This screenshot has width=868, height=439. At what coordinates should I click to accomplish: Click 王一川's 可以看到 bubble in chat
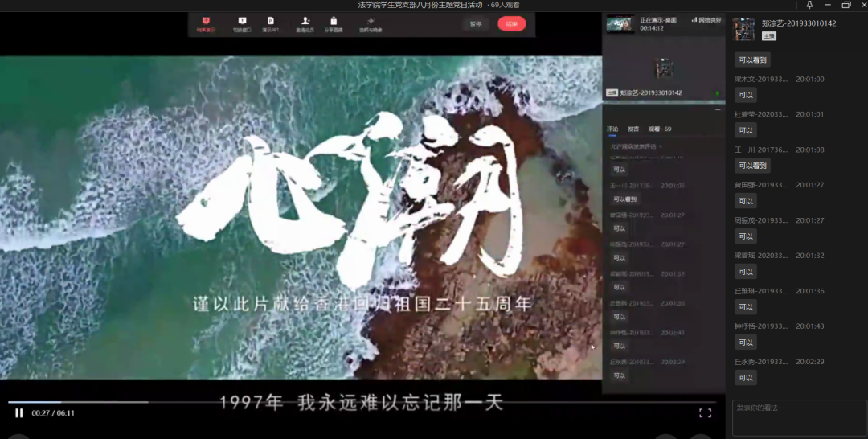752,166
